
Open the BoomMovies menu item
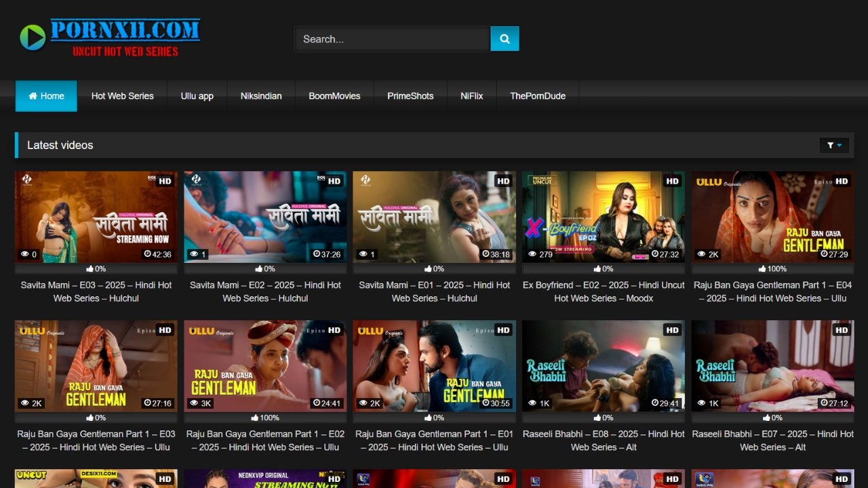tap(334, 96)
